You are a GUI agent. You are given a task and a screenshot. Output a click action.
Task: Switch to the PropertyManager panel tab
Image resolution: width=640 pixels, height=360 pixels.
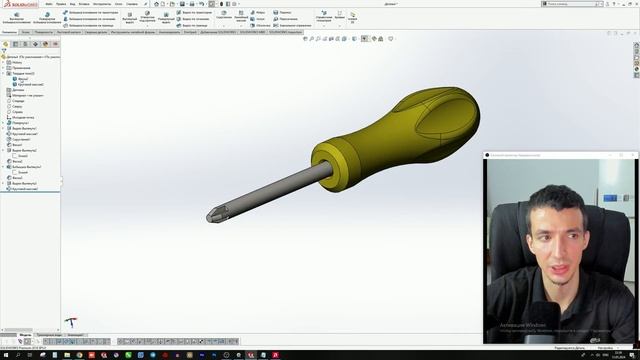pos(15,44)
